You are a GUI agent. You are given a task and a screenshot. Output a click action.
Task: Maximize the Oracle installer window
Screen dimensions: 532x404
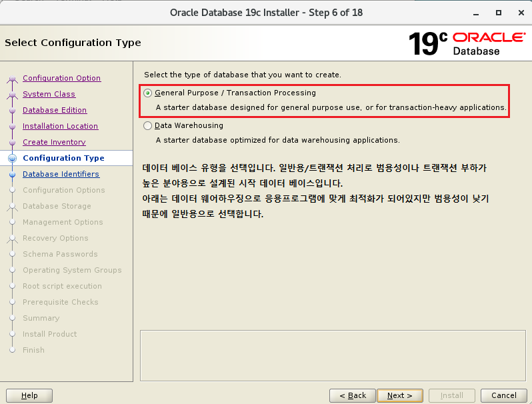pyautogui.click(x=499, y=13)
